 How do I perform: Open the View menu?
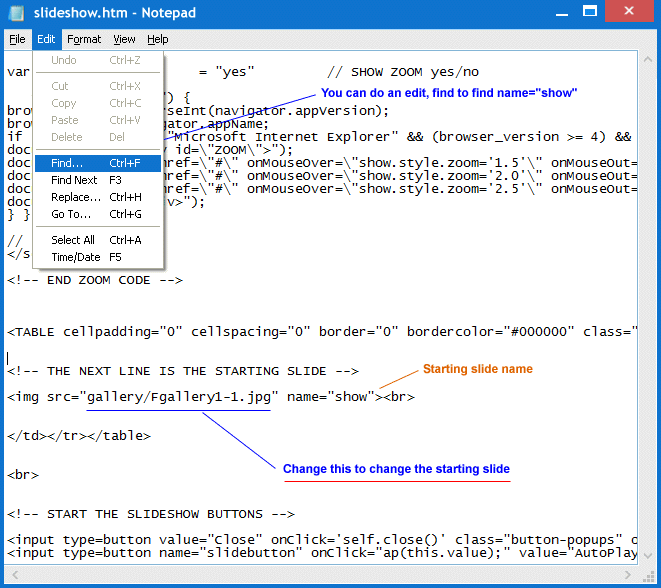tap(124, 39)
